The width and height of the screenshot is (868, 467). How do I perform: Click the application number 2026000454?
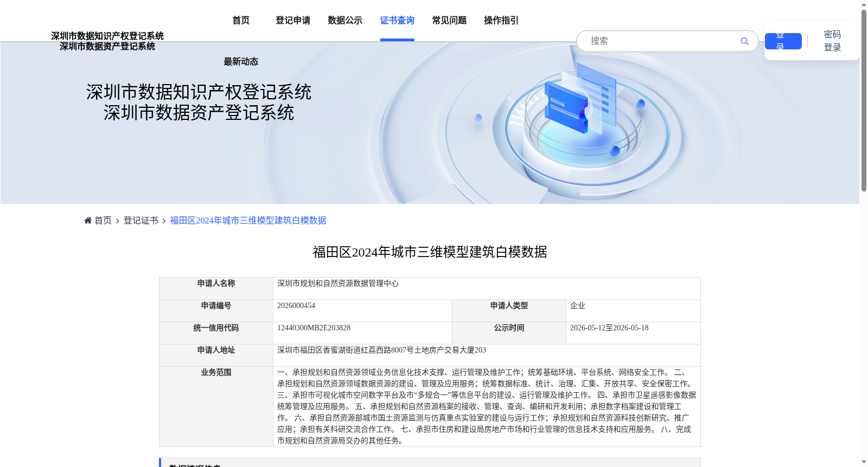296,306
